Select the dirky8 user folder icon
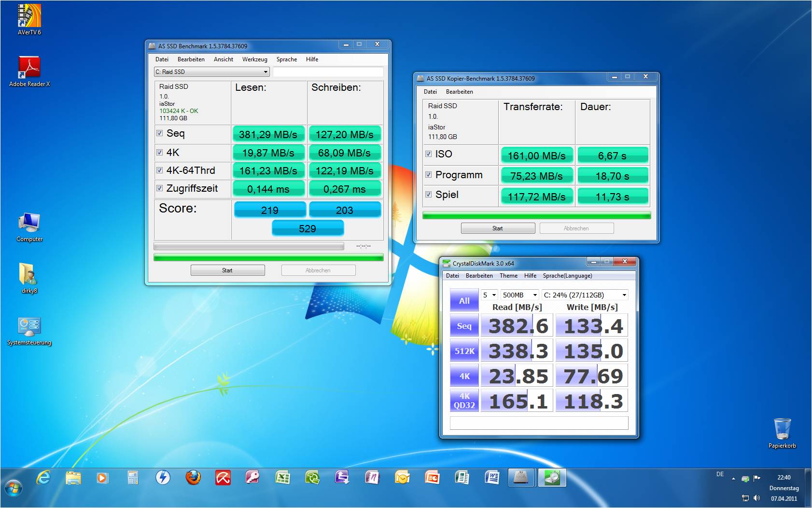Image resolution: width=812 pixels, height=508 pixels. pyautogui.click(x=29, y=278)
